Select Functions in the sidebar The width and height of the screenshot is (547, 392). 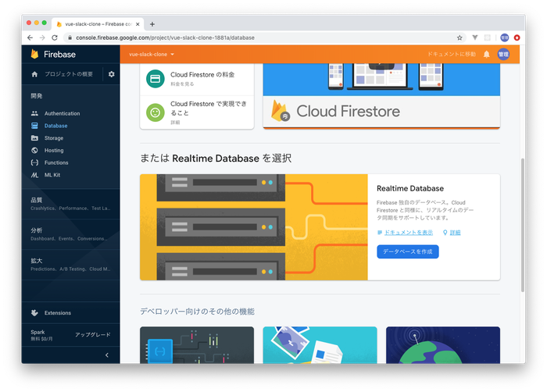[x=56, y=162]
